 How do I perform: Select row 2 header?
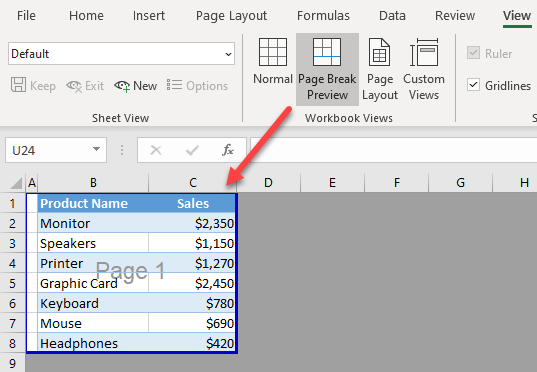pos(12,223)
